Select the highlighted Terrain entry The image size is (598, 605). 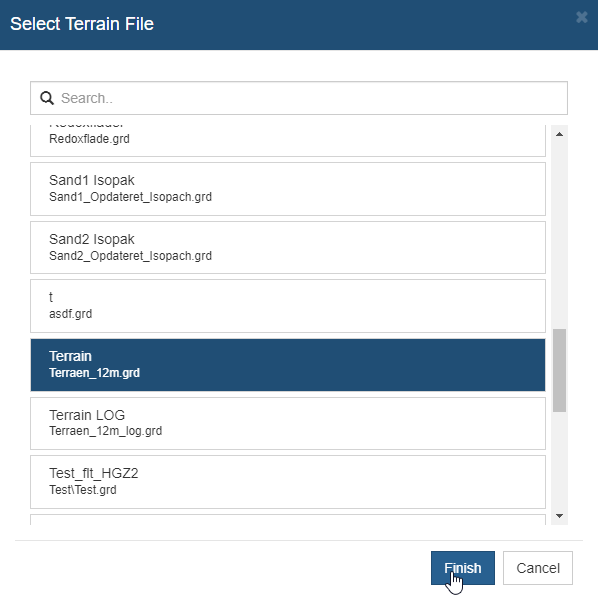[x=288, y=365]
